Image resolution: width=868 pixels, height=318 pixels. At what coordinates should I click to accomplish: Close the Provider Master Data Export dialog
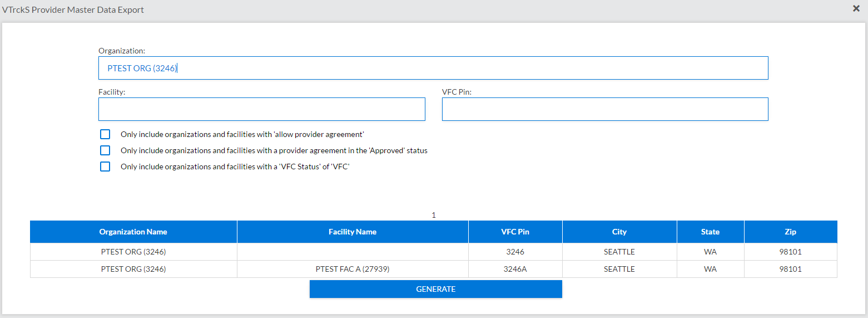[x=856, y=8]
